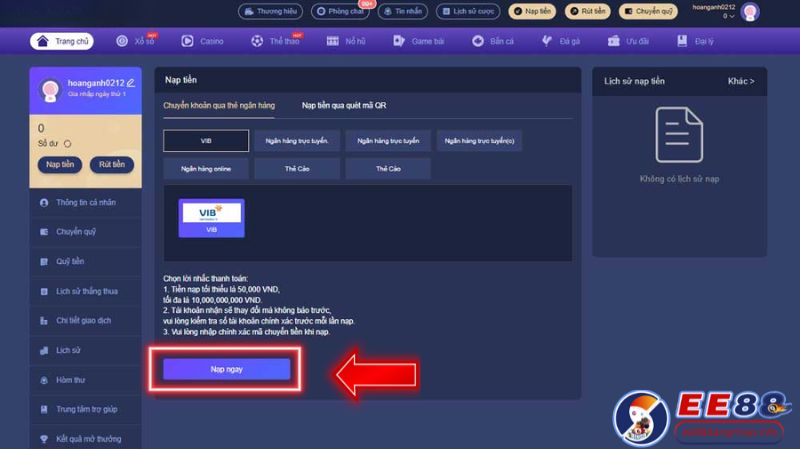
Task: Open Lịch sử thắng thua in the sidebar
Action: click(x=88, y=291)
